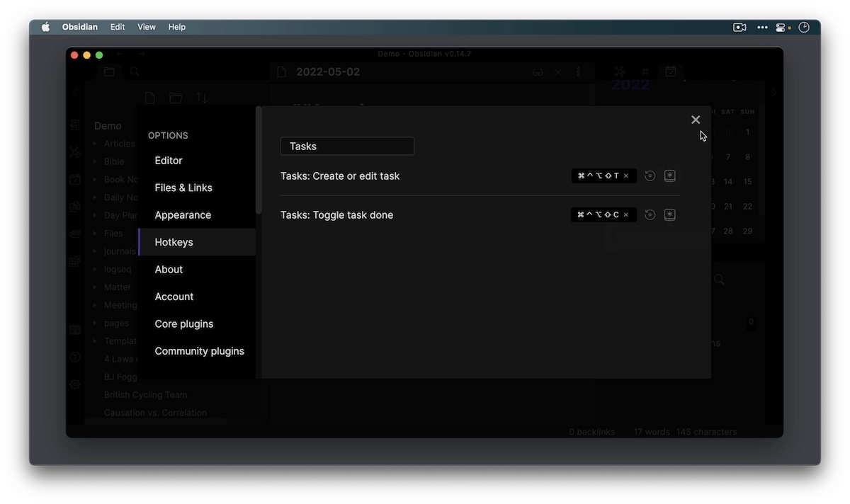Switch to Appearance settings
The height and width of the screenshot is (504, 850).
coord(183,215)
